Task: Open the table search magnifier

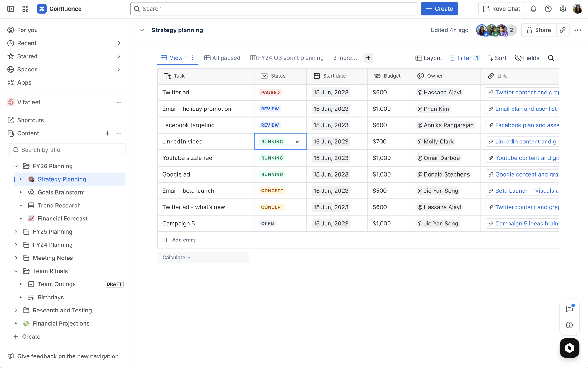Action: [x=551, y=58]
